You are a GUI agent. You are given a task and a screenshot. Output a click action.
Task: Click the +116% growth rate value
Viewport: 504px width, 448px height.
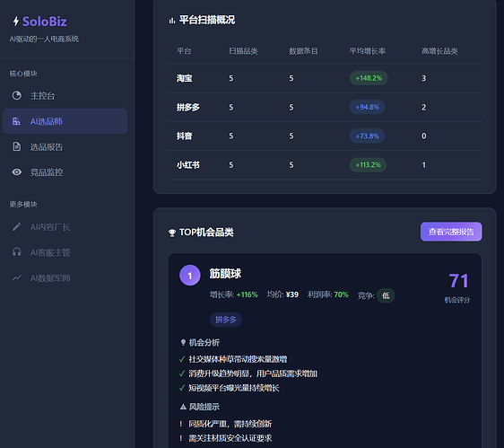(x=248, y=294)
